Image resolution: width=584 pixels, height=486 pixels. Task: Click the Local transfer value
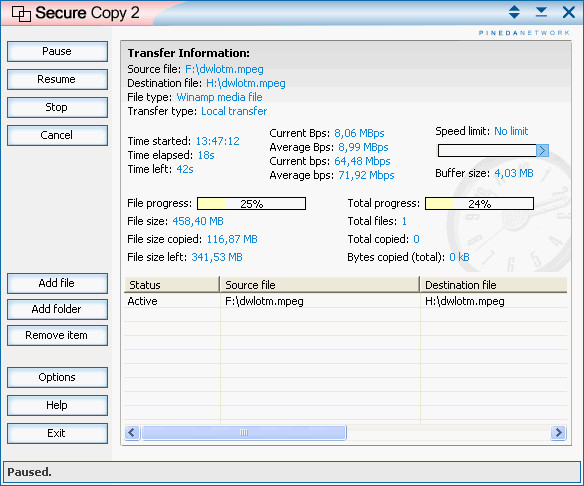tap(234, 111)
